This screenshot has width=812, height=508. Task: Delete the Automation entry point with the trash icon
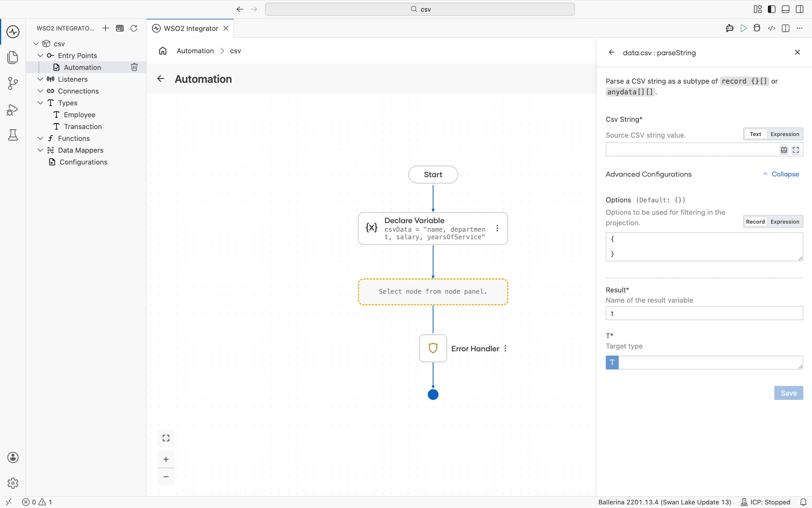click(134, 67)
